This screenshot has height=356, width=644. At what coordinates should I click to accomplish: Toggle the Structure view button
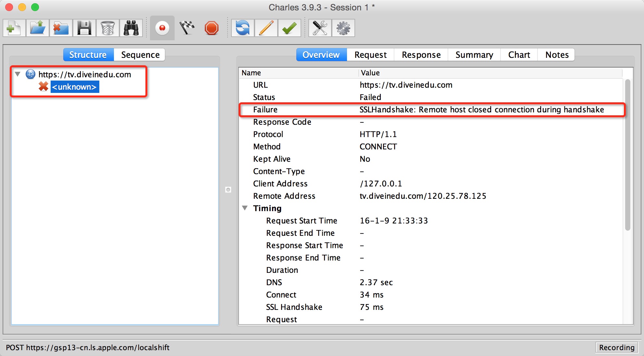88,54
